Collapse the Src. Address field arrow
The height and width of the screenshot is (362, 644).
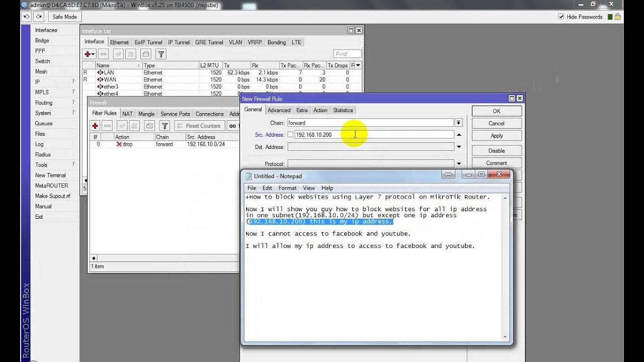click(459, 135)
